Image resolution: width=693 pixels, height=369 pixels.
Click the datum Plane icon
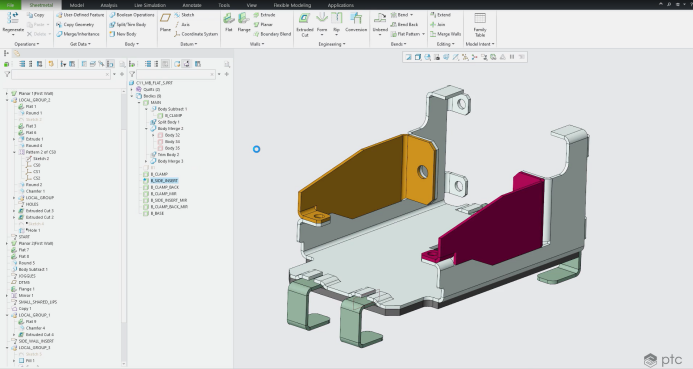(165, 18)
